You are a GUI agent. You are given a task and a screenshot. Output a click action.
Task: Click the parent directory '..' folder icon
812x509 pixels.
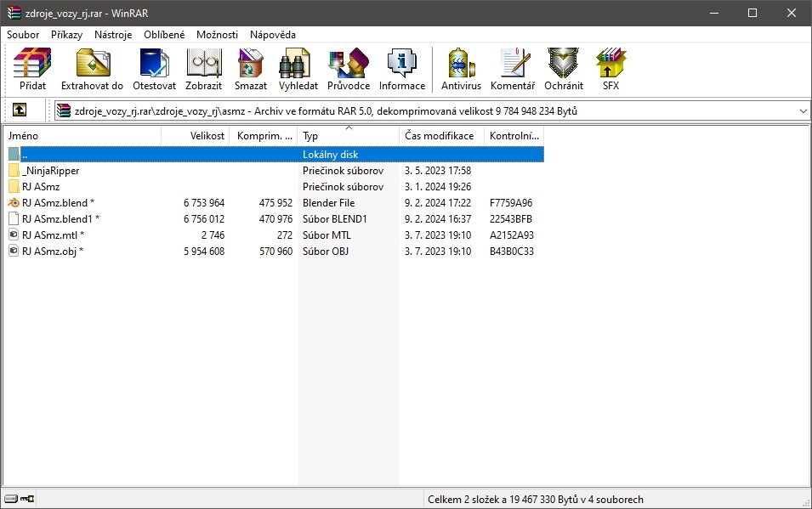pyautogui.click(x=14, y=155)
